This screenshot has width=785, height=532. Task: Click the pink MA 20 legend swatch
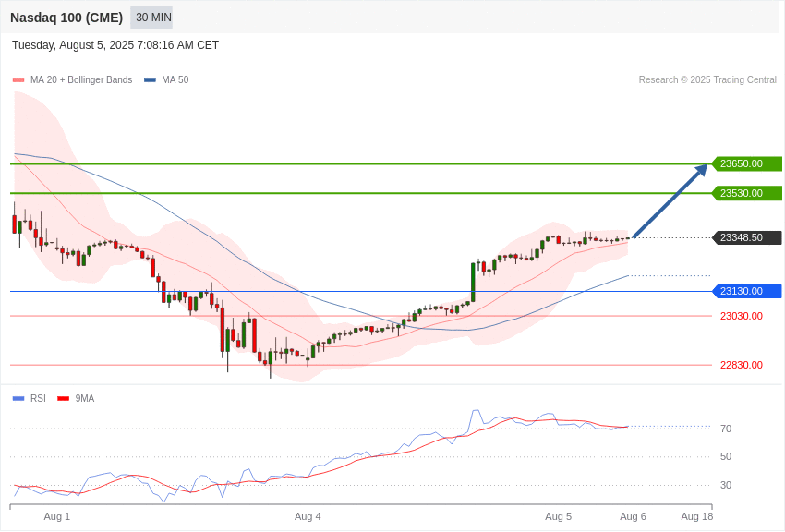[18, 79]
